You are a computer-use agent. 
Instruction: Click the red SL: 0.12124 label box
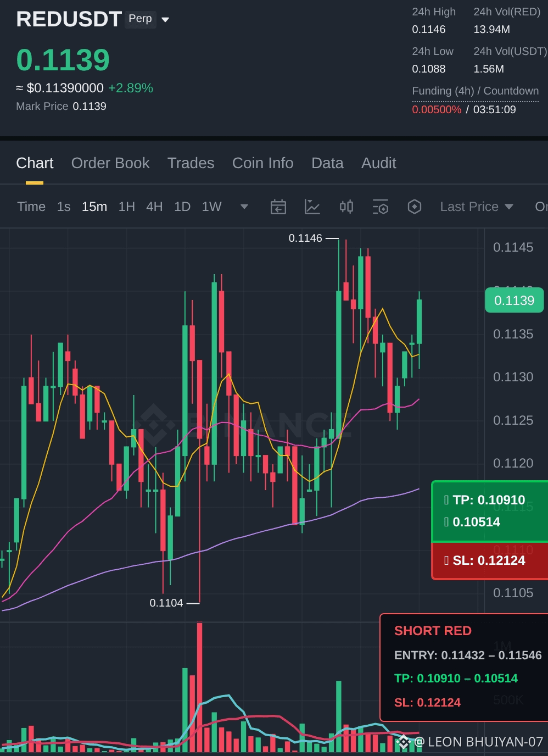[490, 561]
